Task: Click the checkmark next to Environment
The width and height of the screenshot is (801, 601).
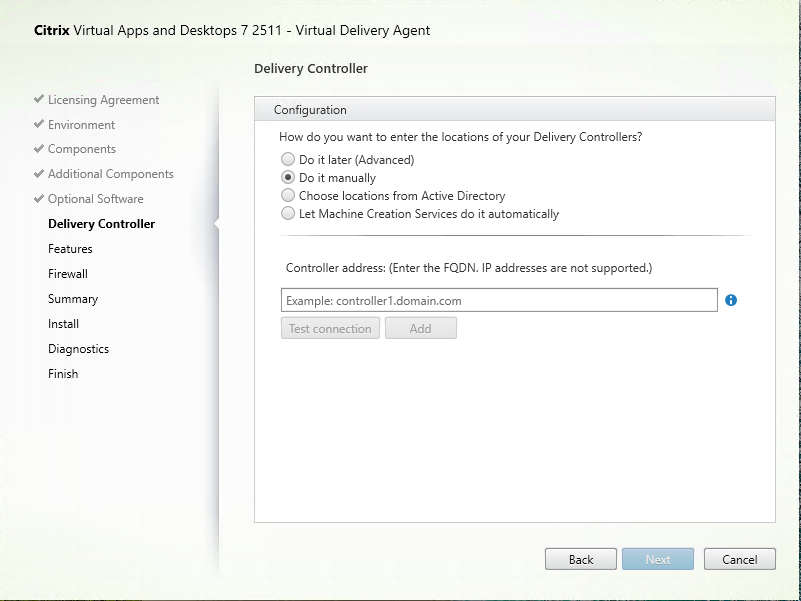Action: tap(39, 125)
